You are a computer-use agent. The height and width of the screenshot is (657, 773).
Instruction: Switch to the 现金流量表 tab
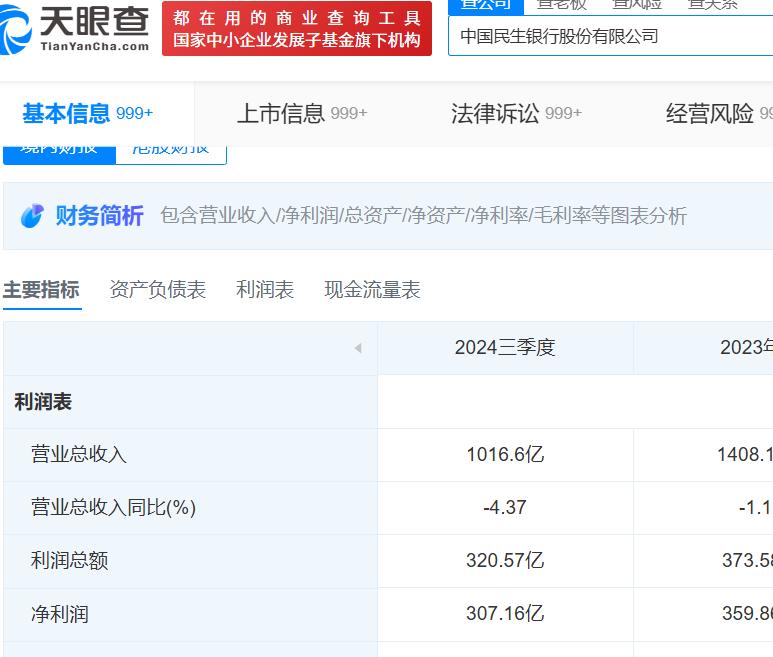tap(372, 290)
